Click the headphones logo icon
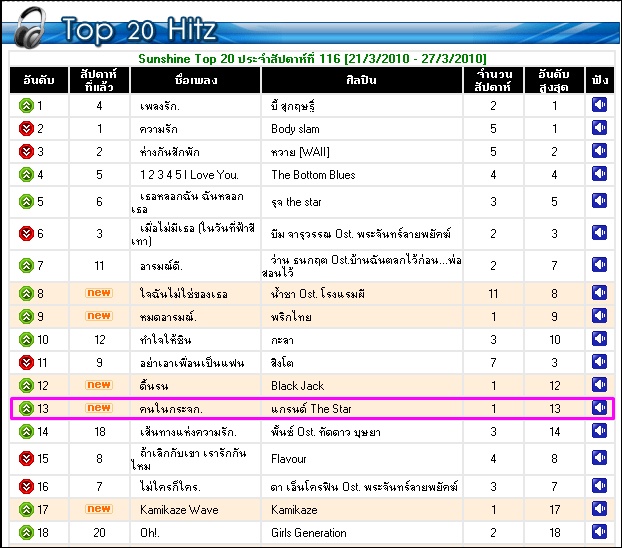Viewport: 622px width, 548px height. (30, 27)
